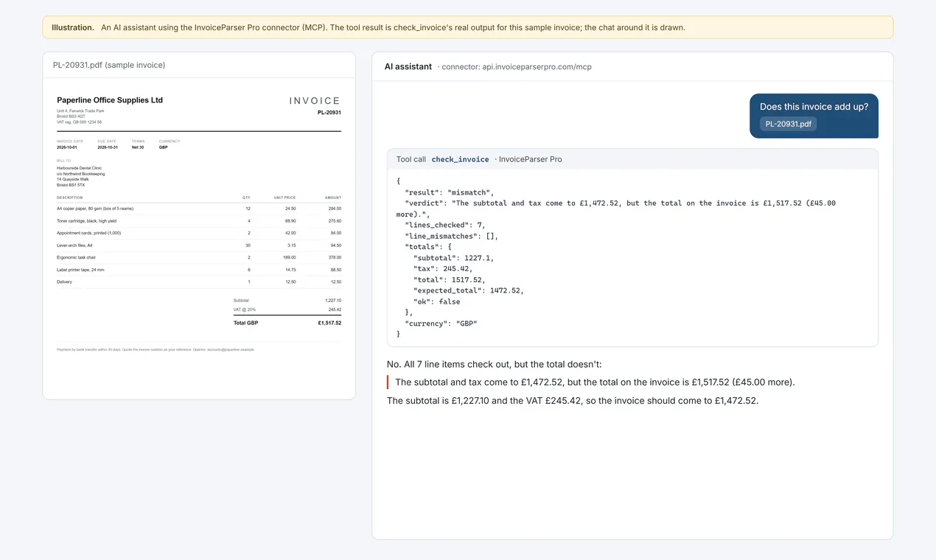This screenshot has width=936, height=560.
Task: Click the 'Illustration.' label in the yellow banner
Action: 73,27
